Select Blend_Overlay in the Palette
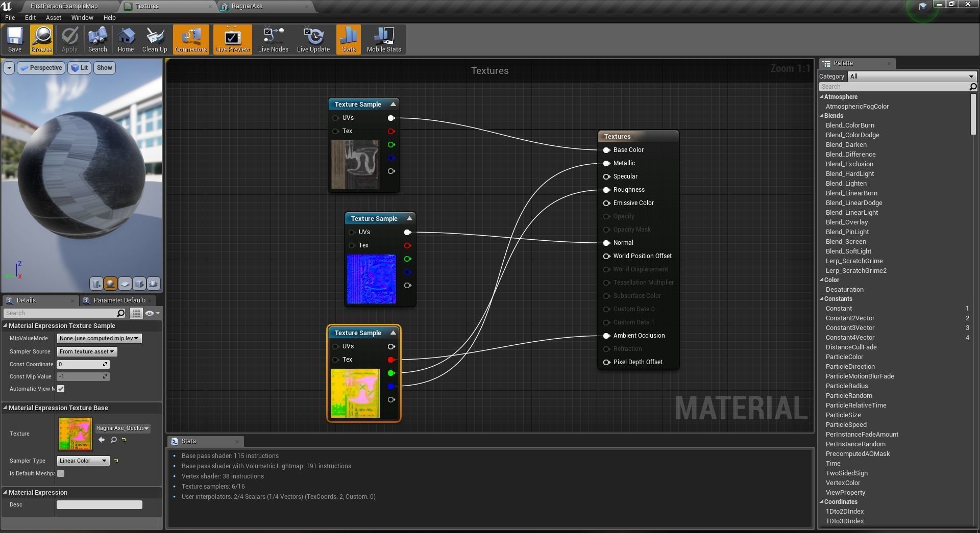 tap(847, 222)
